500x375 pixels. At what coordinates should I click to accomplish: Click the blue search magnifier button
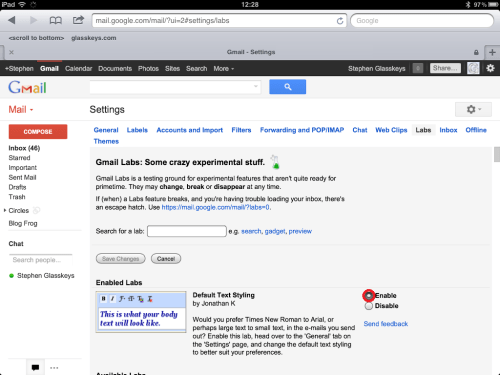pyautogui.click(x=288, y=87)
